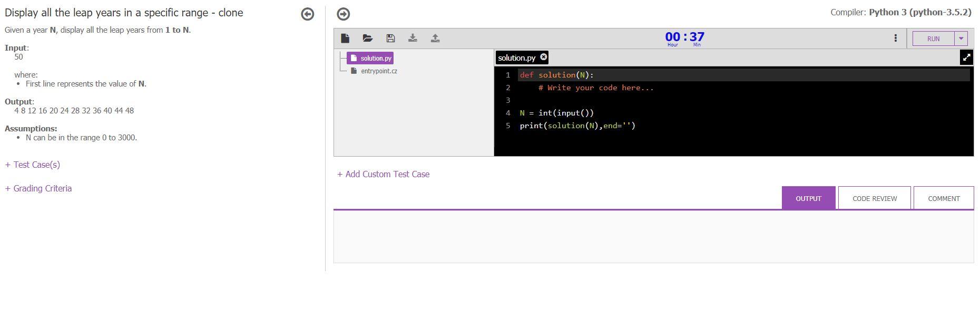
Task: Expand Add Custom Test Case
Action: pyautogui.click(x=384, y=174)
